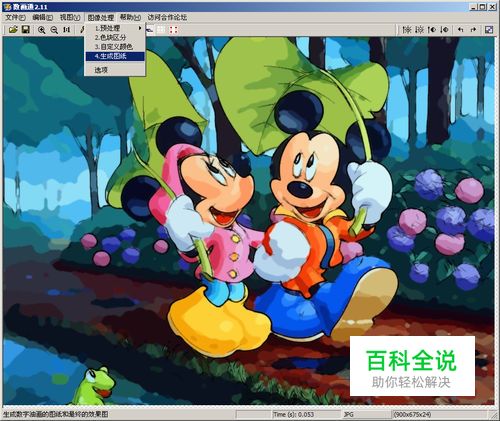
Task: Open the 帮助(H) menu
Action: tap(130, 17)
